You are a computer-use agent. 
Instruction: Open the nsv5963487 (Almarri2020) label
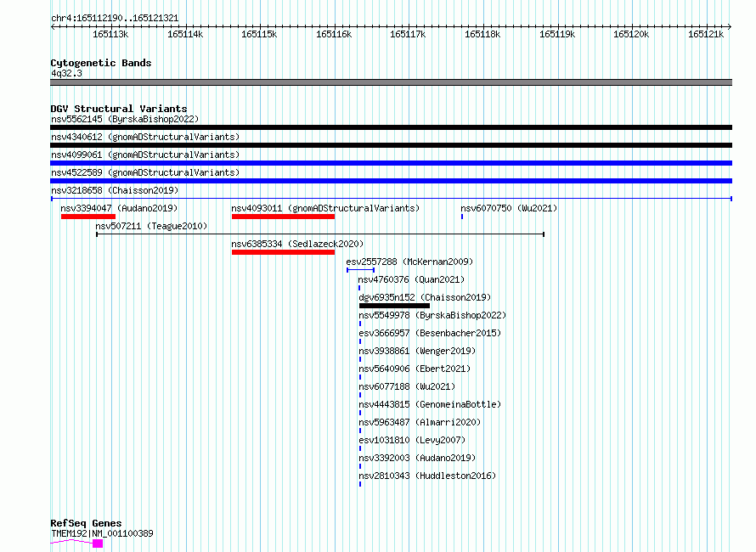tap(420, 422)
